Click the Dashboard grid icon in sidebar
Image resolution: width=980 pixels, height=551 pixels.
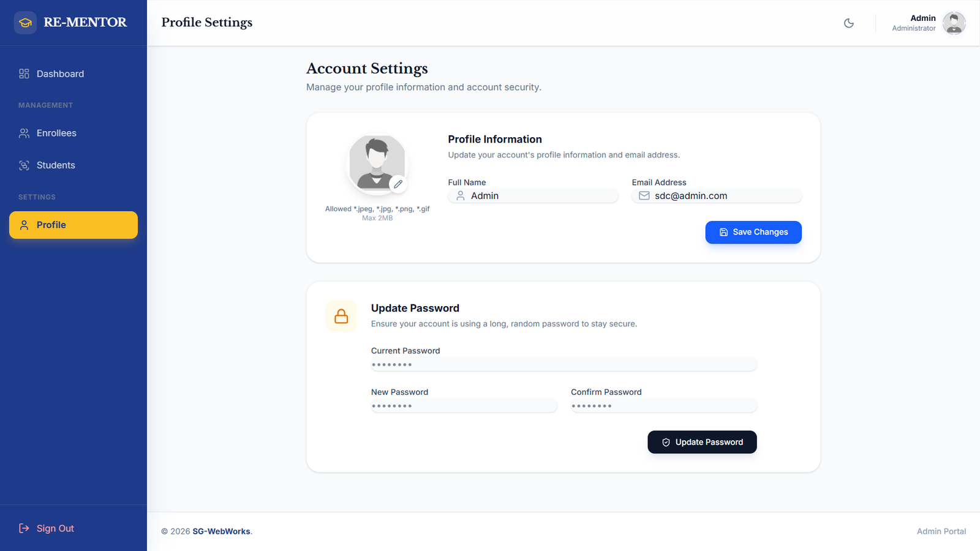24,74
